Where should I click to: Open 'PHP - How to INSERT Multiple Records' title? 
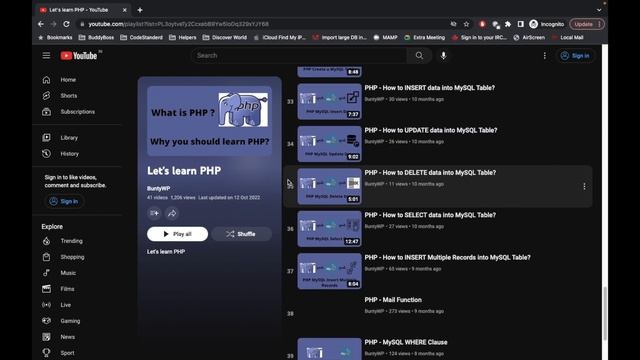(x=447, y=258)
